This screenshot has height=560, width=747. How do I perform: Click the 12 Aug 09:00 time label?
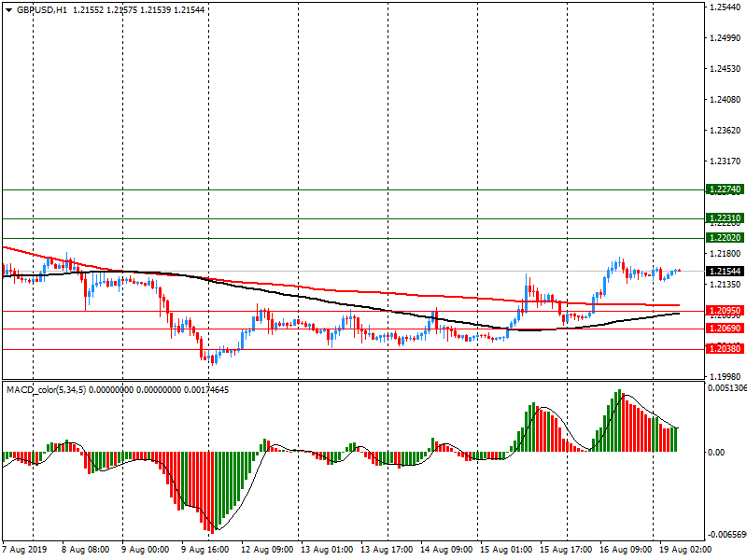267,550
